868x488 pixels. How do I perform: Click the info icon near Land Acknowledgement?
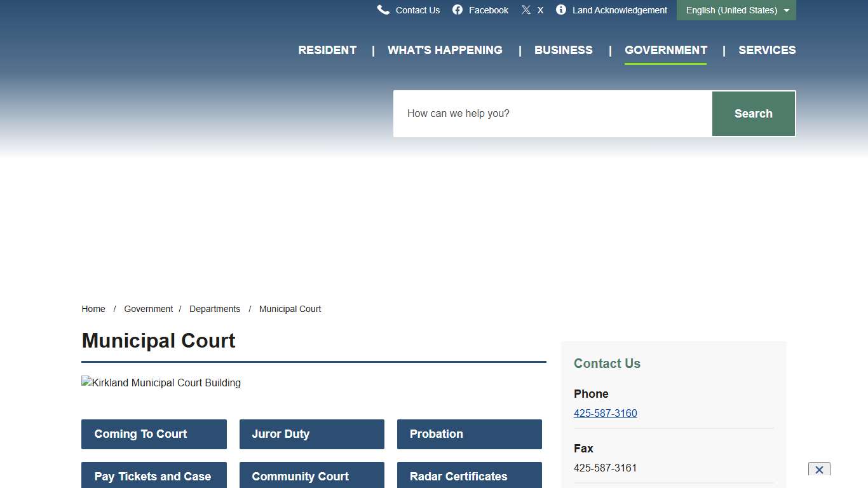tap(560, 10)
